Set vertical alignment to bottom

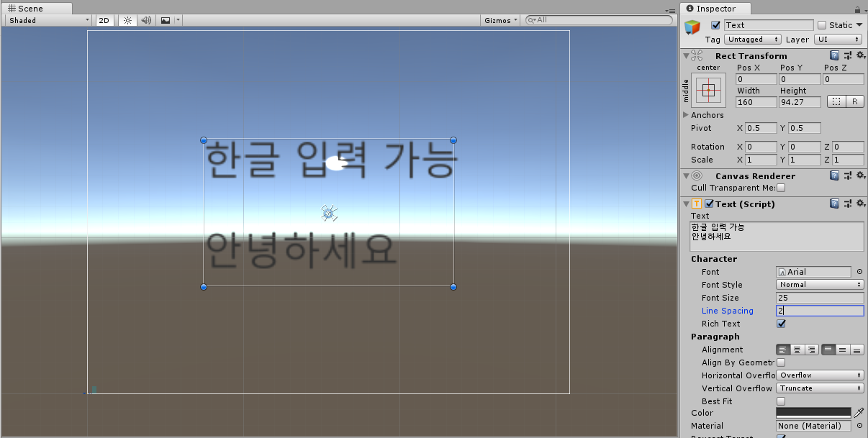[x=856, y=350]
